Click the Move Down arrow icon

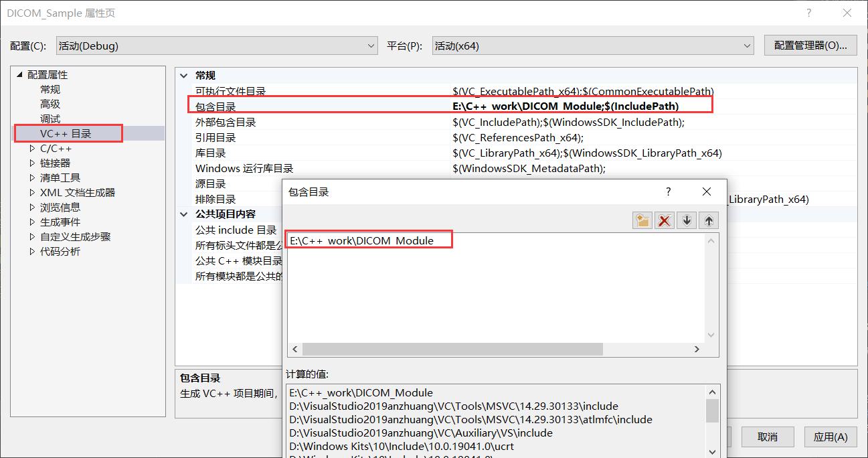(686, 220)
